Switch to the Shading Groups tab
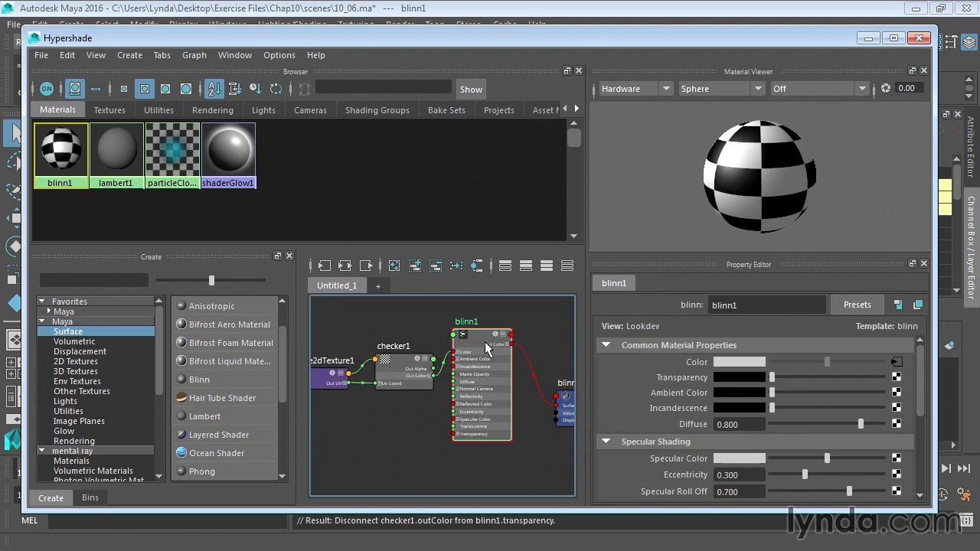This screenshot has width=980, height=551. [x=377, y=110]
